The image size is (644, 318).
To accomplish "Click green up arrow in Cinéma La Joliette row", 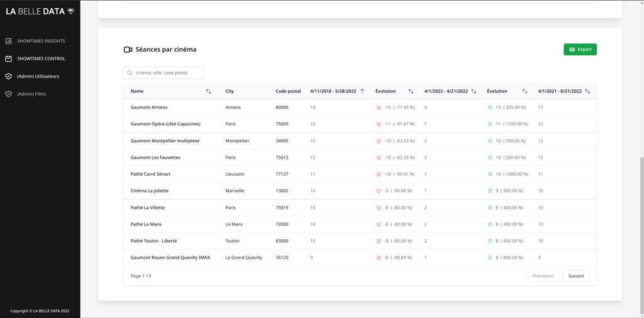I will (490, 191).
